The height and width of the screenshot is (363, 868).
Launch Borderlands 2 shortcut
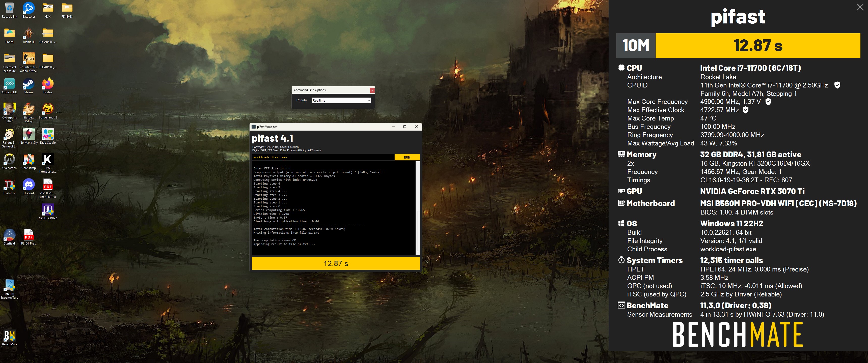48,111
